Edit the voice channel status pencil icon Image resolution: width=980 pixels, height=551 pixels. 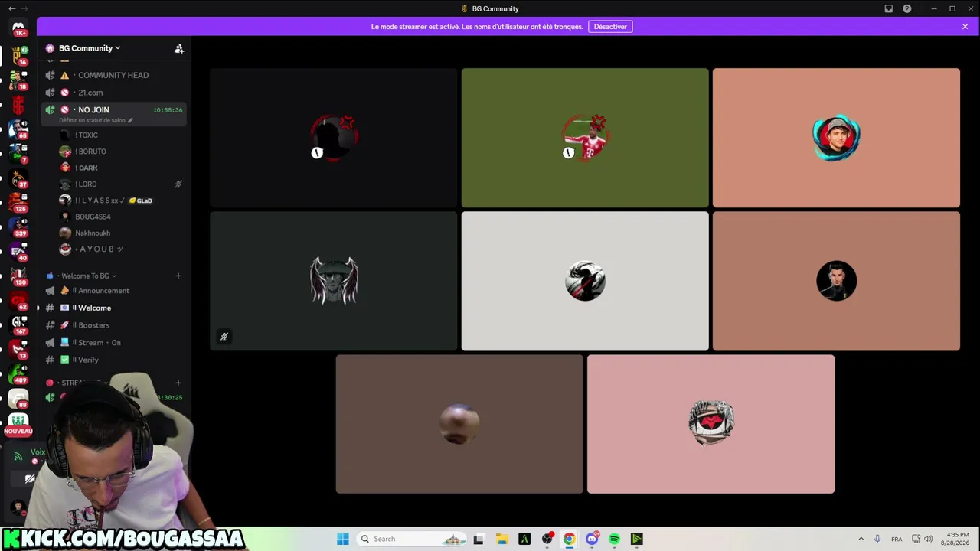point(130,120)
